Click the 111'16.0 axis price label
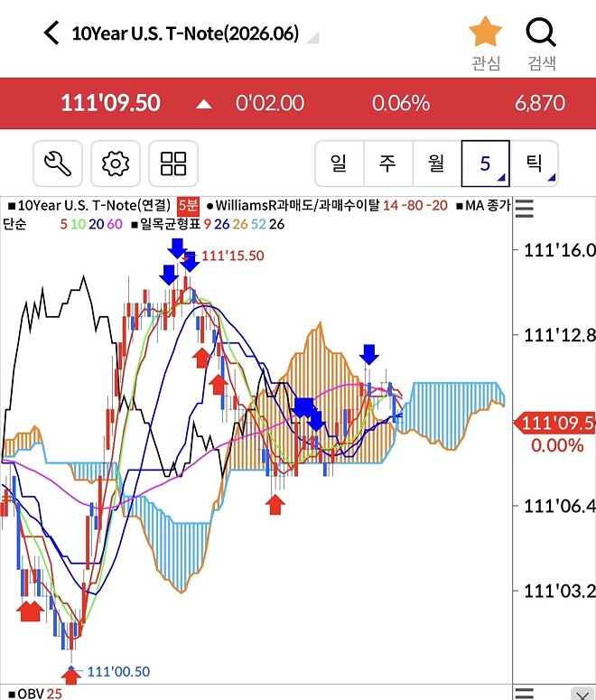This screenshot has height=700, width=596. pos(560,250)
